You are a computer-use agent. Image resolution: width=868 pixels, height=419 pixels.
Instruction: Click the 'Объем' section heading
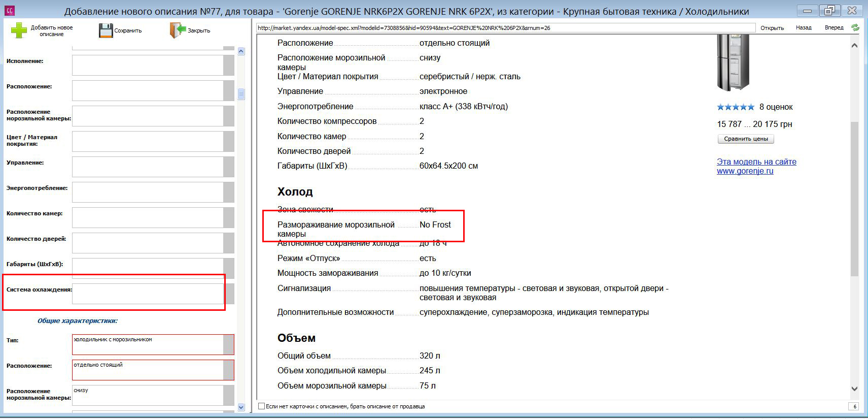pos(296,338)
